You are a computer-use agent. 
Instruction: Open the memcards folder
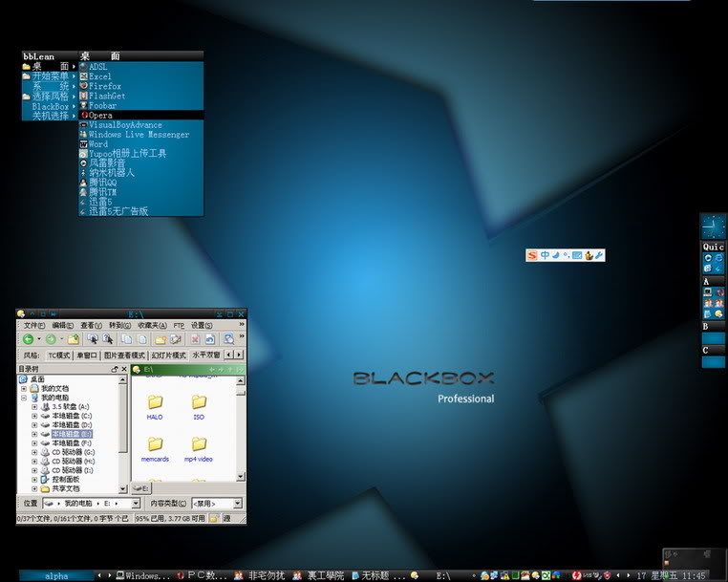(155, 449)
